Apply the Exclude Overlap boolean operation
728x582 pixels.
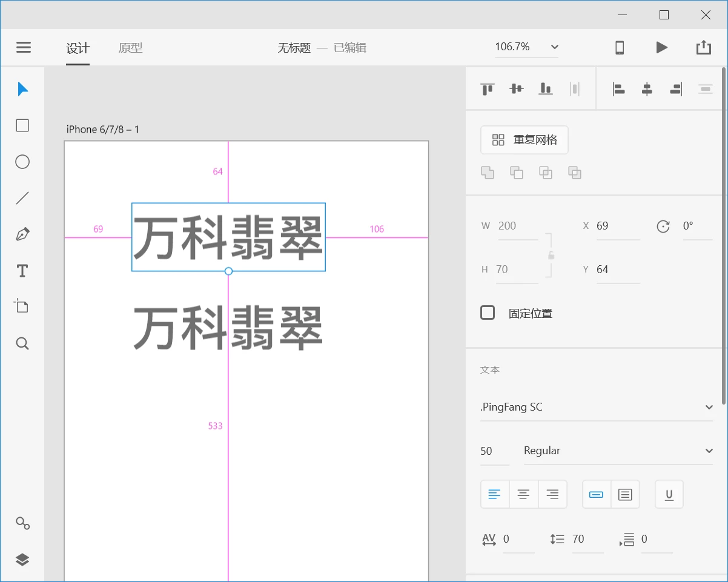(x=575, y=173)
